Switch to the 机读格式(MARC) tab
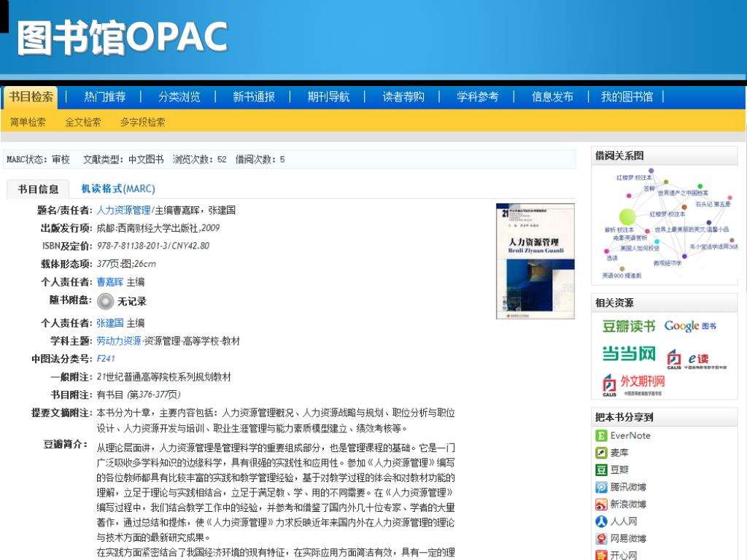The width and height of the screenshot is (747, 560). click(x=118, y=189)
